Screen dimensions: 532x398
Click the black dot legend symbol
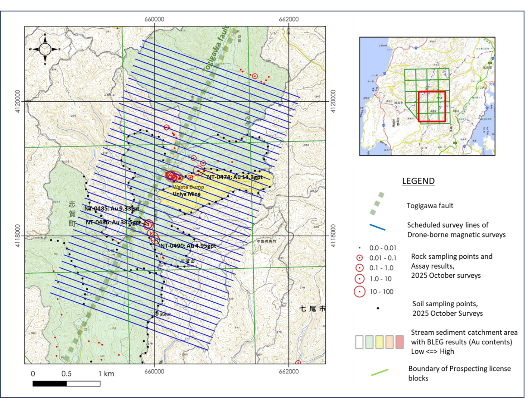tap(378, 309)
